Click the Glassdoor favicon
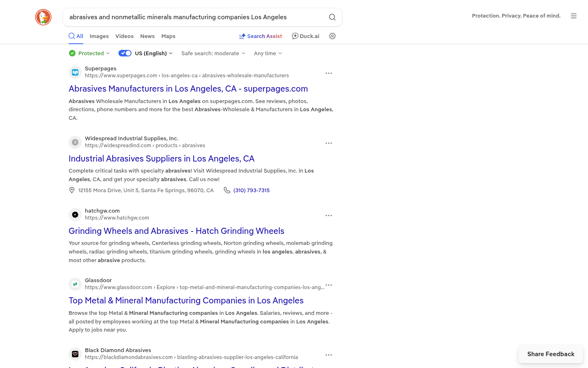 [x=75, y=284]
